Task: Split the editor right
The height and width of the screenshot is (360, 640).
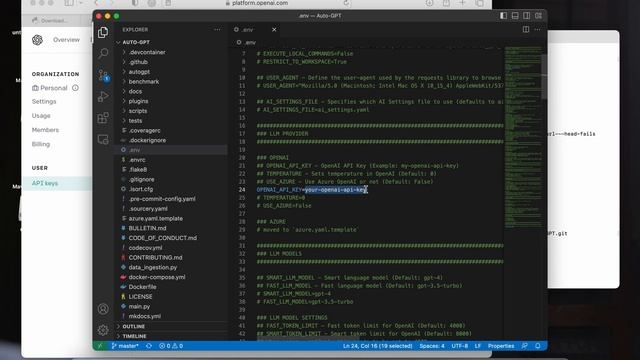Action: 526,29
